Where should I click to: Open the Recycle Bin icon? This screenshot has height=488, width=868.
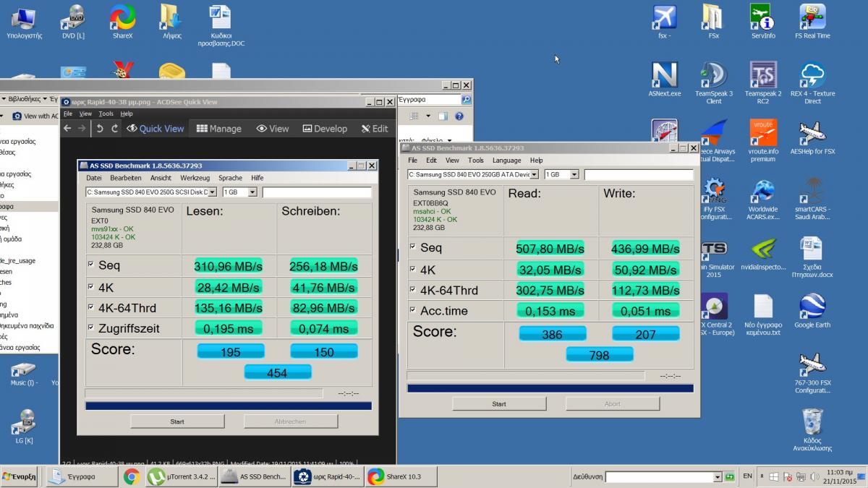pyautogui.click(x=812, y=430)
